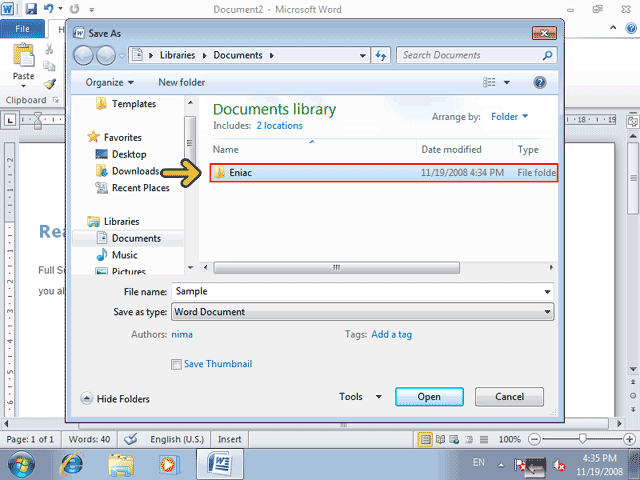Click Libraries in the address path
The height and width of the screenshot is (480, 640).
tap(177, 55)
